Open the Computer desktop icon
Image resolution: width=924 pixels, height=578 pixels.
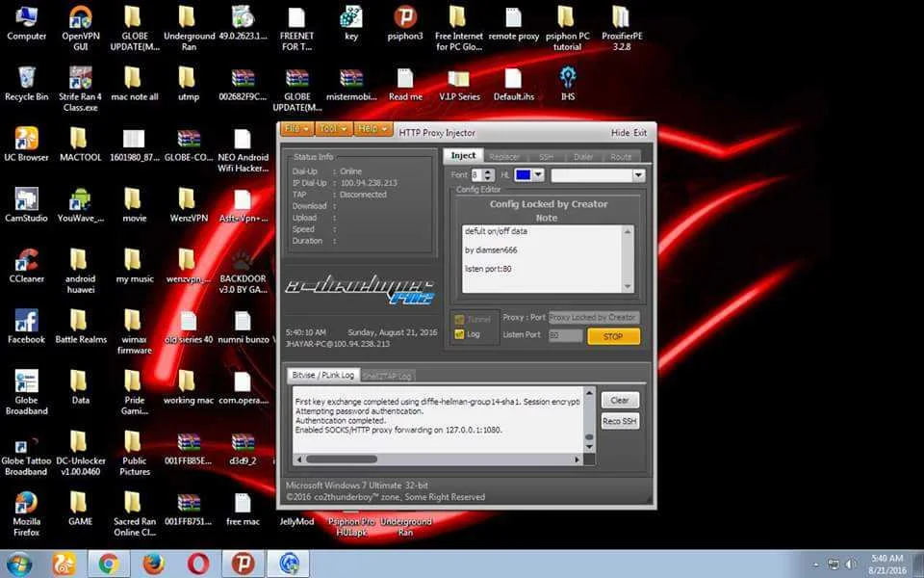coord(27,23)
